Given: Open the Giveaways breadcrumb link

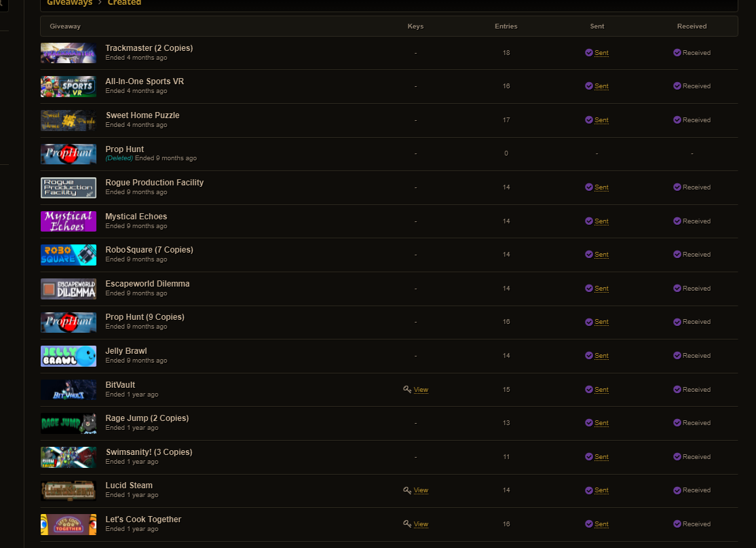Looking at the screenshot, I should (69, 3).
